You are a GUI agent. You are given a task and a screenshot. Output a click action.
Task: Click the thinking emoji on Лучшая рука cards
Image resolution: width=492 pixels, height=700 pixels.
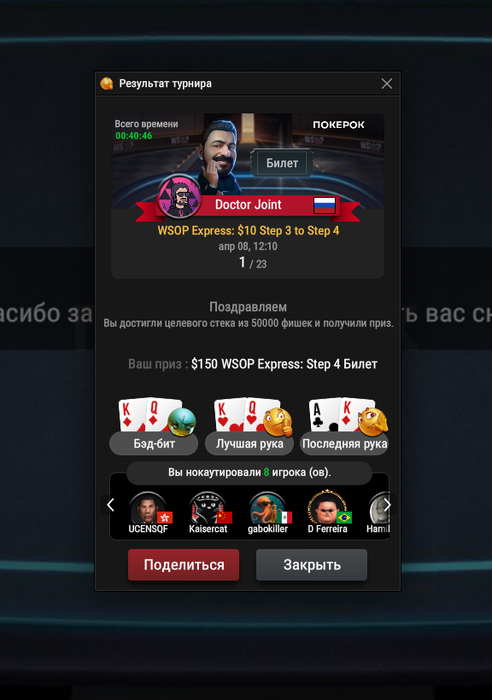pos(278,422)
